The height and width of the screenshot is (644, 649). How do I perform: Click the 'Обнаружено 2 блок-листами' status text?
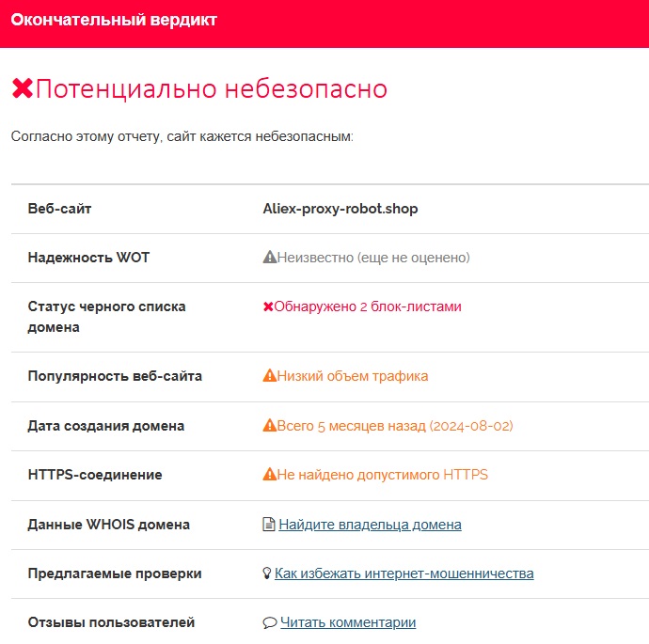(x=368, y=306)
